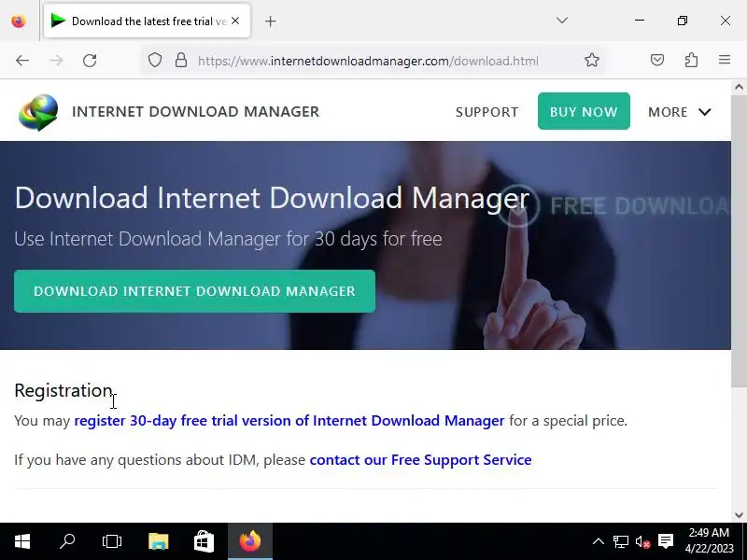
Task: Open the tracking protection shield icon
Action: 155,61
